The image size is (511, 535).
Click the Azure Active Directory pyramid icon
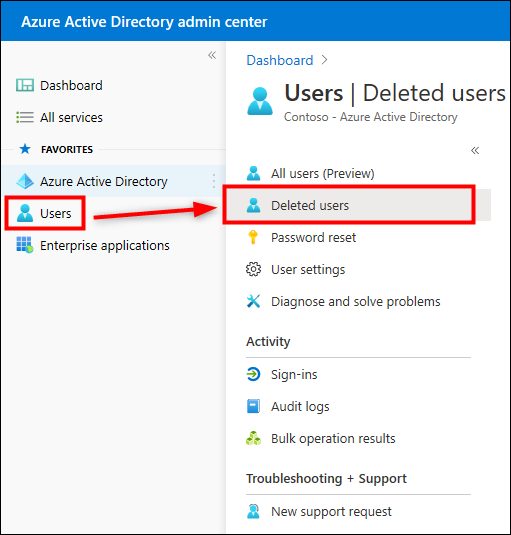(x=25, y=181)
